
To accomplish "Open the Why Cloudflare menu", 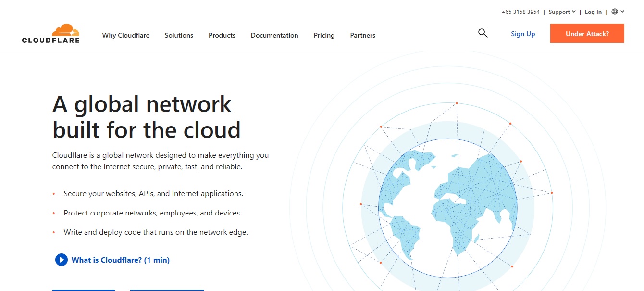I will [x=126, y=35].
